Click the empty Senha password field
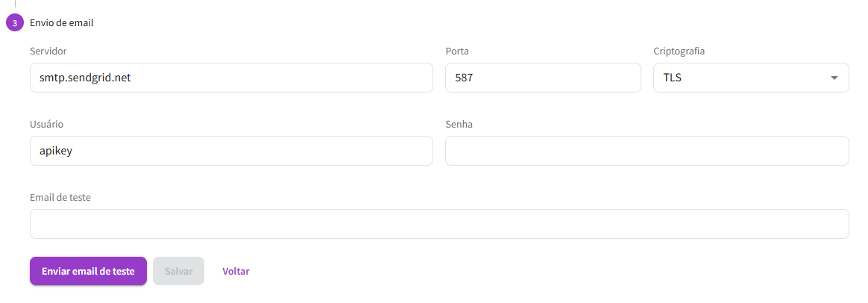 [x=647, y=151]
